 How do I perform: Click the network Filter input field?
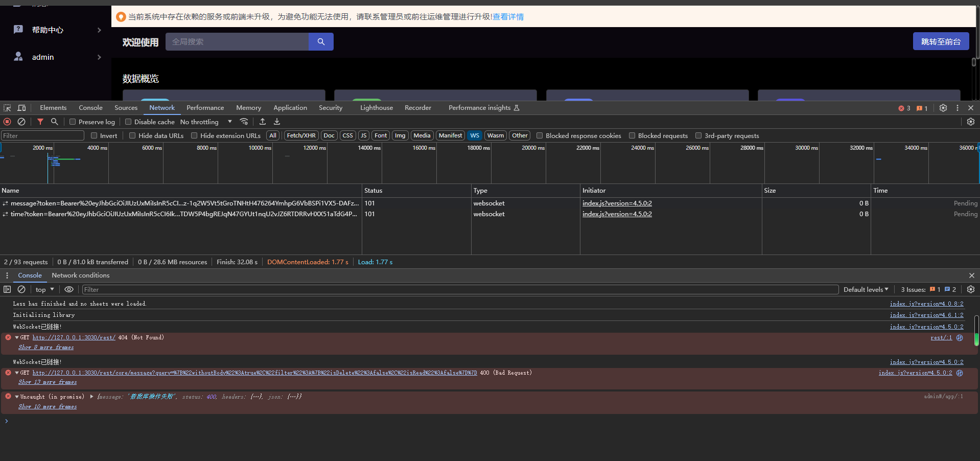pos(42,135)
